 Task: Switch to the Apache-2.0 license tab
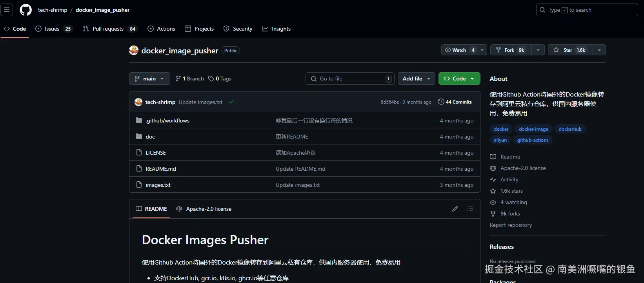tap(204, 209)
